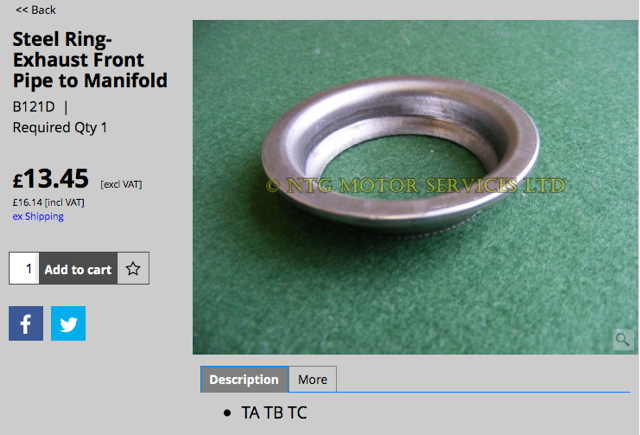Select the B121D part number
The image size is (640, 435).
(x=33, y=107)
